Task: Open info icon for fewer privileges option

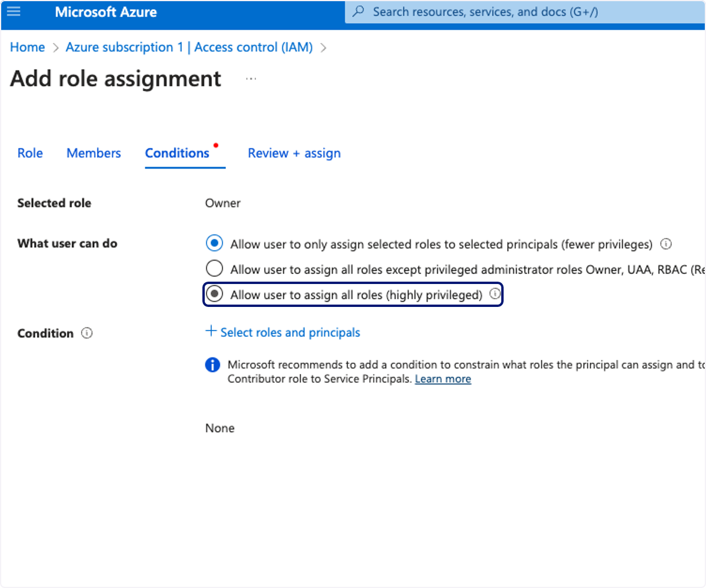Action: pos(666,243)
